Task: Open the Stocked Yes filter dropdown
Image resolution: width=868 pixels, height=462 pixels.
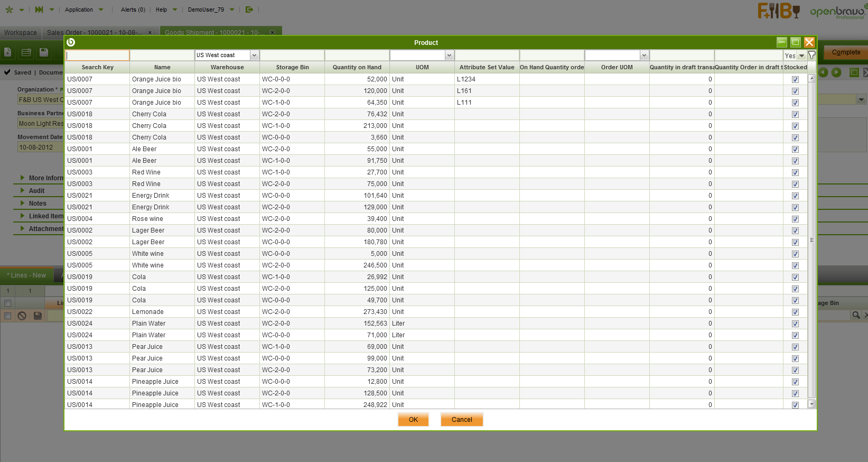Action: pyautogui.click(x=801, y=56)
